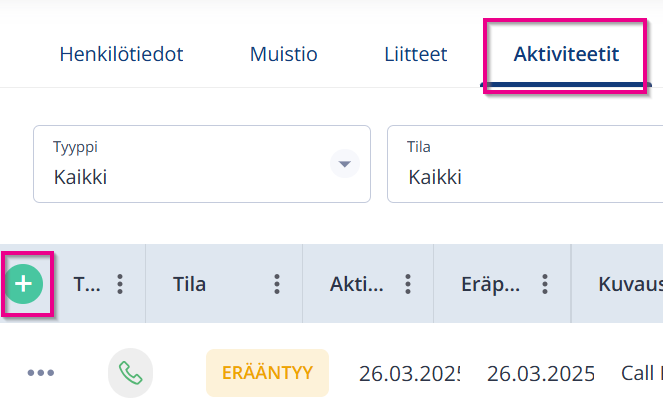Click the Call description cell text
This screenshot has width=663, height=410.
tap(640, 373)
